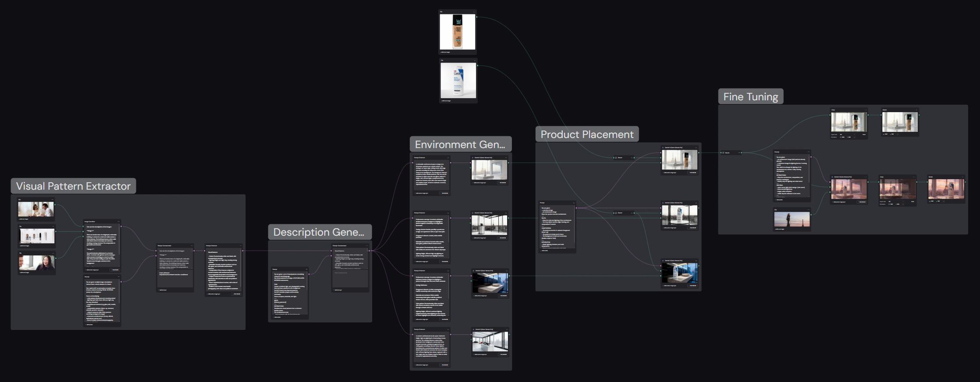
Task: Open menu of Product Placement Prompt node
Action: (573, 203)
